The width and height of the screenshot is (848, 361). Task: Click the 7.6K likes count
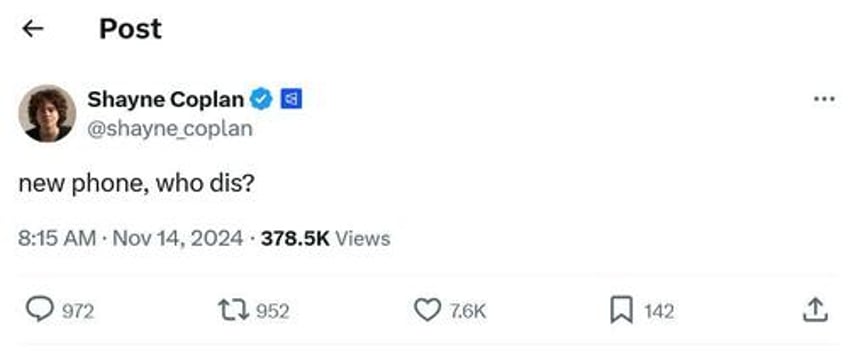click(468, 312)
